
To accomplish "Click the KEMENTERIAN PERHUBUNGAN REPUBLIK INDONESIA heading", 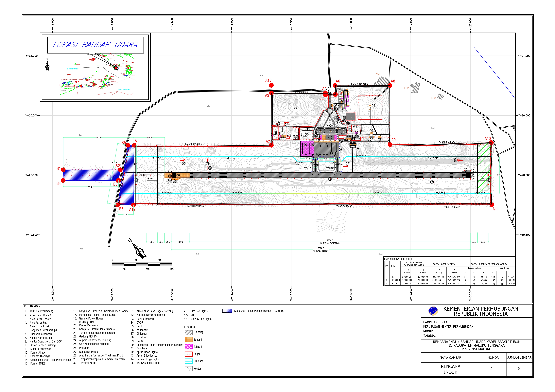I will tap(481, 311).
